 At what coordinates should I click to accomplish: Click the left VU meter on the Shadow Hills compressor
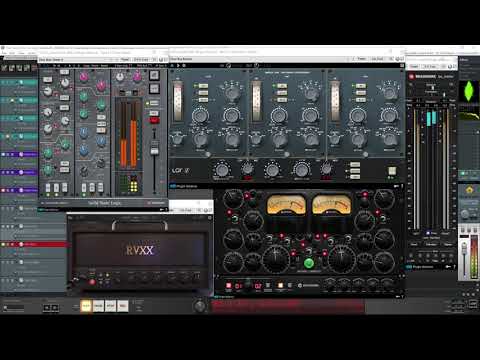coord(286,205)
